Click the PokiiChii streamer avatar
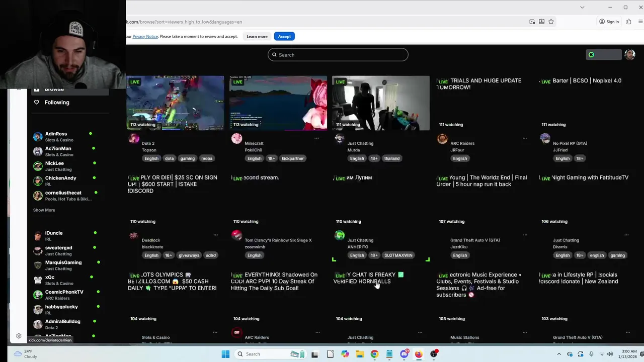Viewport: 644px width, 362px height. point(236,138)
